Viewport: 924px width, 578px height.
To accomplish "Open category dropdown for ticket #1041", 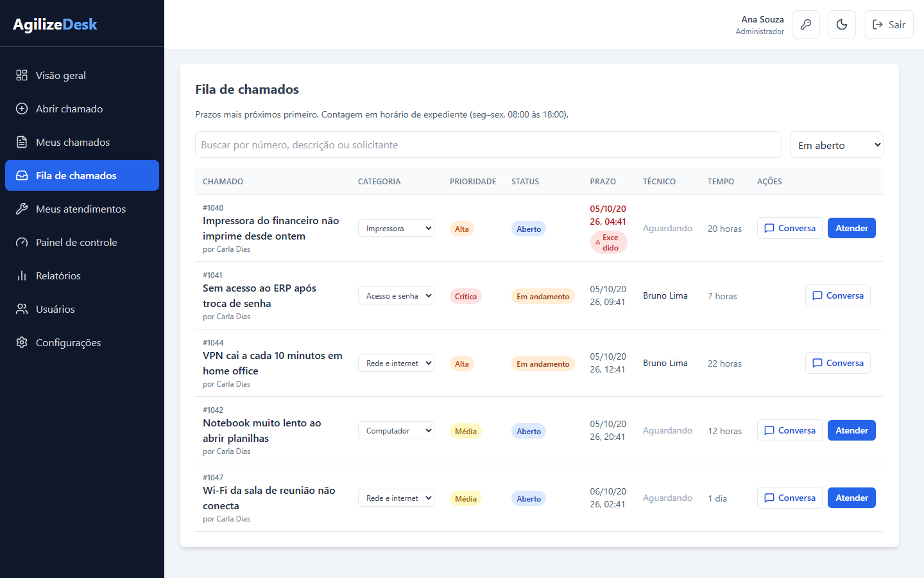I will [396, 295].
